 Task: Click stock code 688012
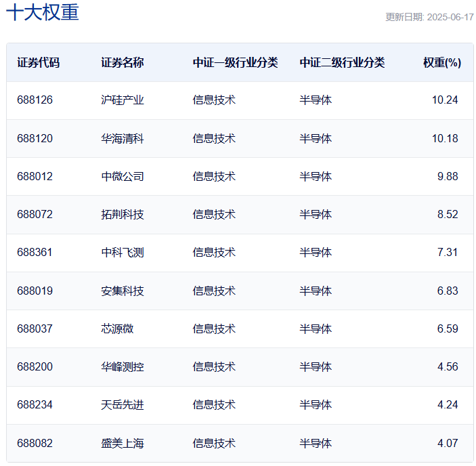(x=35, y=176)
